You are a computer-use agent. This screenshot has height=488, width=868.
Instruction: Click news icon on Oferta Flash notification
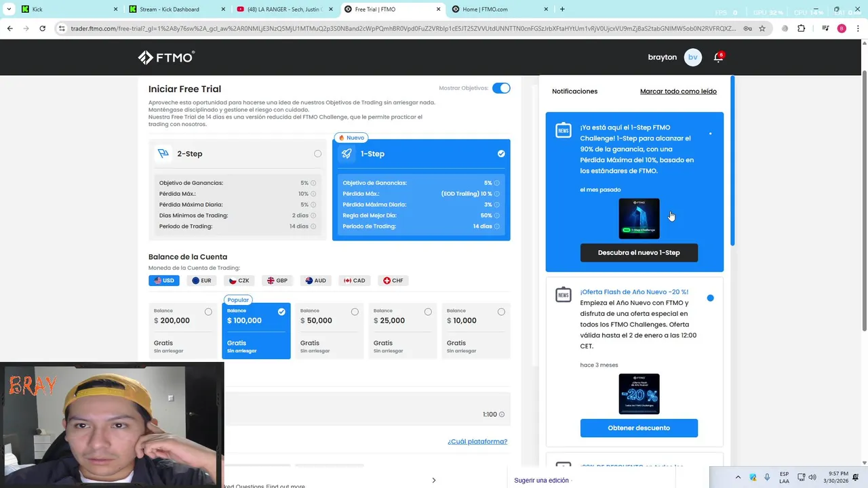(563, 294)
